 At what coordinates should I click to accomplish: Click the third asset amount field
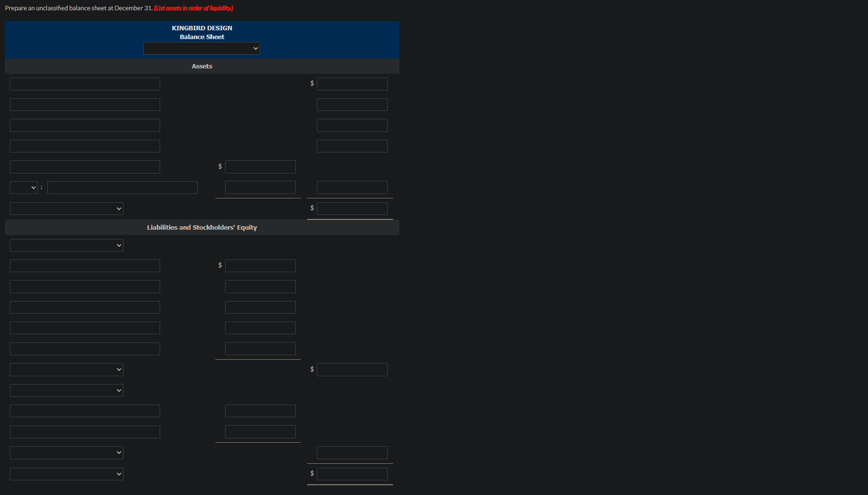point(352,125)
